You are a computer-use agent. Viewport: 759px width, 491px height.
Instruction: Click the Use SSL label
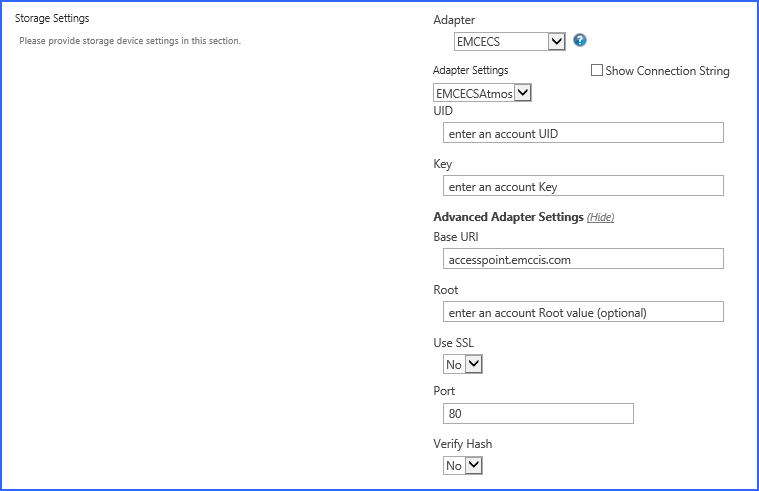click(455, 343)
